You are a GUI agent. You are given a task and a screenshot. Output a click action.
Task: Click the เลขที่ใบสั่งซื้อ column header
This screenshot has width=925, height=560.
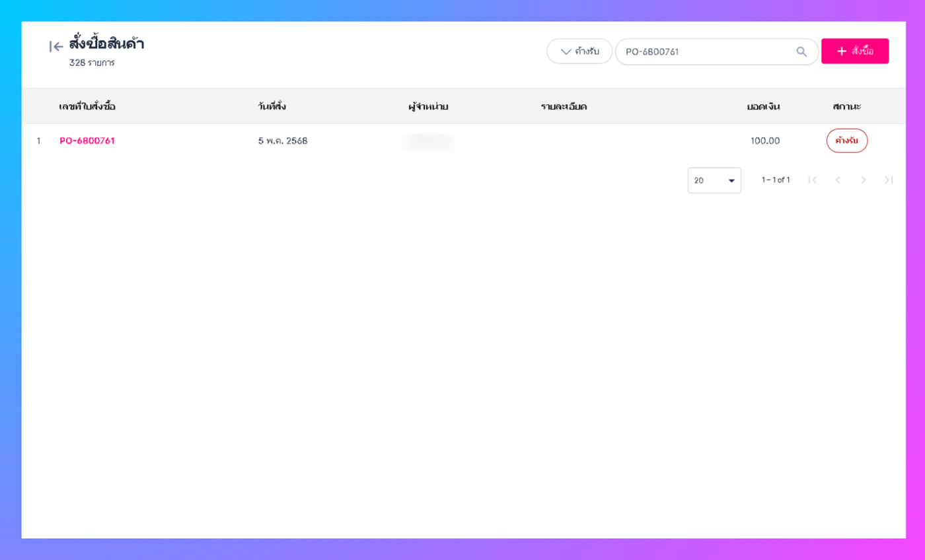pyautogui.click(x=87, y=106)
